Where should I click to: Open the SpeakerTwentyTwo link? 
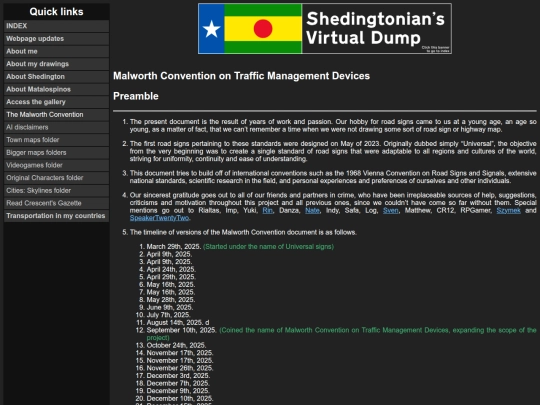click(x=159, y=218)
